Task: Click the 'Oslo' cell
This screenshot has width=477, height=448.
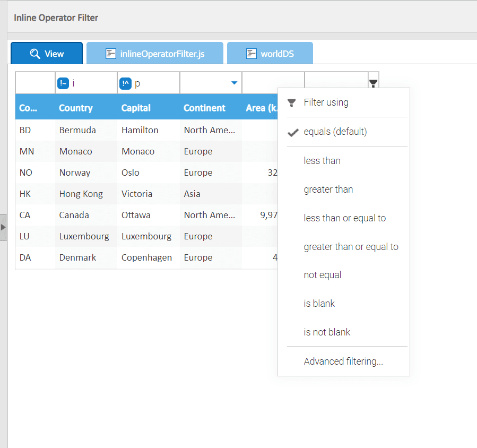Action: pyautogui.click(x=149, y=173)
